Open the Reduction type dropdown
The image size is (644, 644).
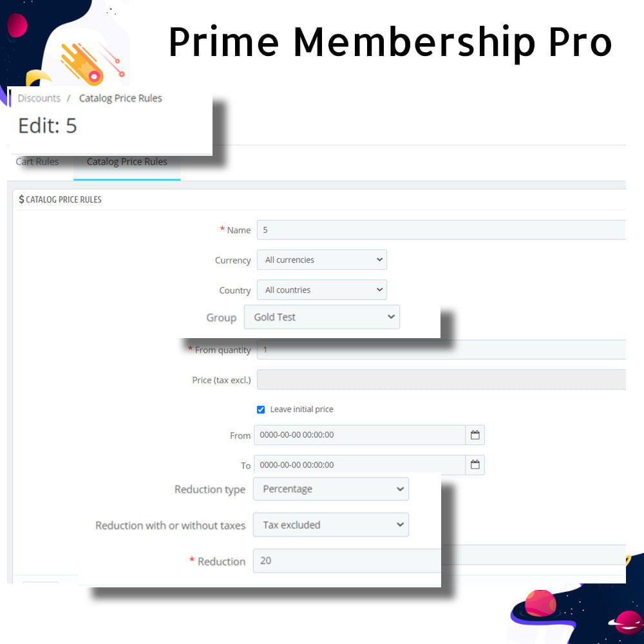[x=330, y=489]
